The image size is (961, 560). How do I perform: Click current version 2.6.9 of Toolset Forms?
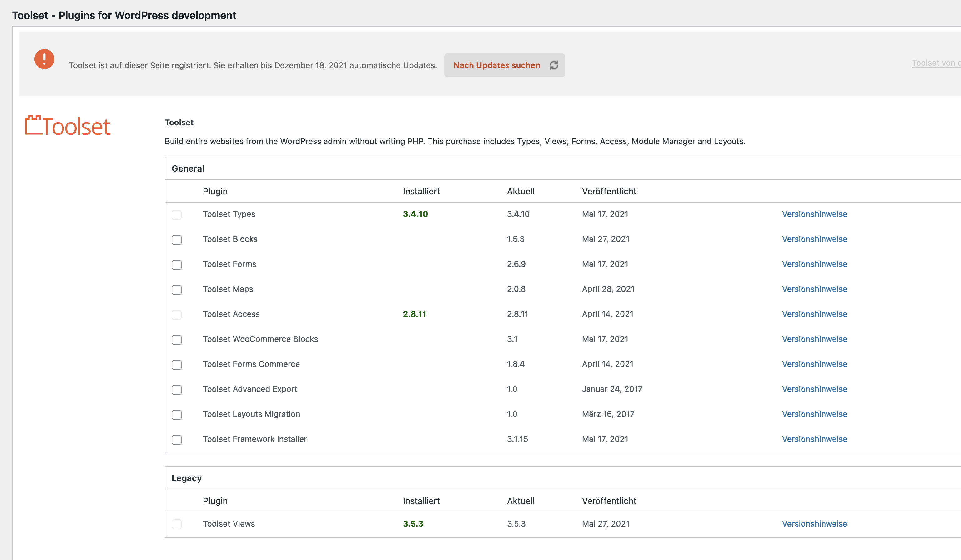(x=516, y=264)
